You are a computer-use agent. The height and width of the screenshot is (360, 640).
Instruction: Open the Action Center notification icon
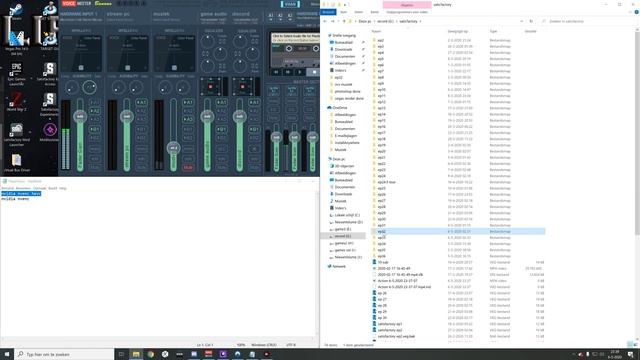631,354
